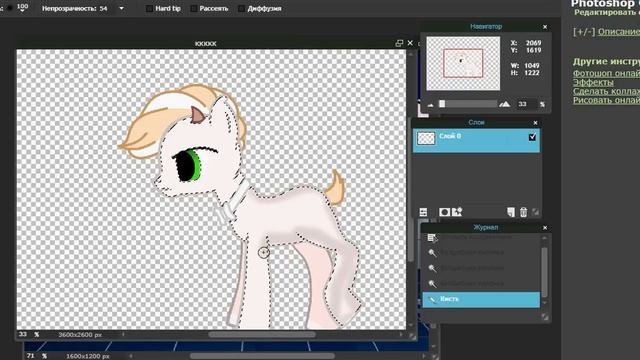Click the Навигатор panel title
The height and width of the screenshot is (360, 640).
[x=486, y=27]
